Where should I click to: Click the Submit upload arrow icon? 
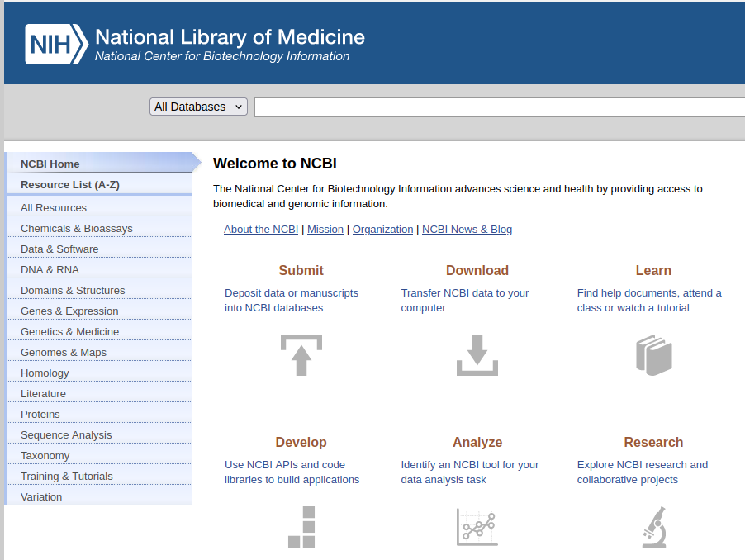point(301,355)
